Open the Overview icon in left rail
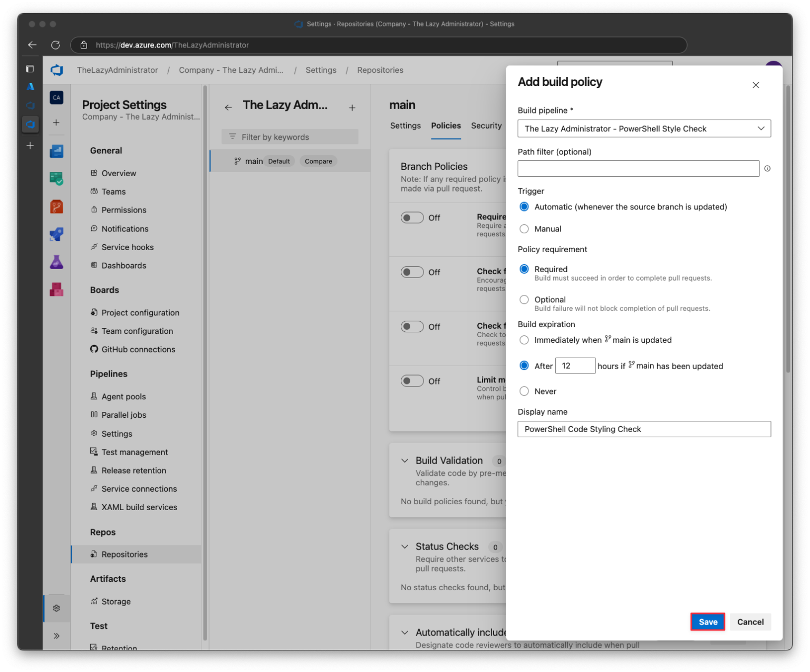Image resolution: width=810 pixels, height=672 pixels. pyautogui.click(x=56, y=151)
